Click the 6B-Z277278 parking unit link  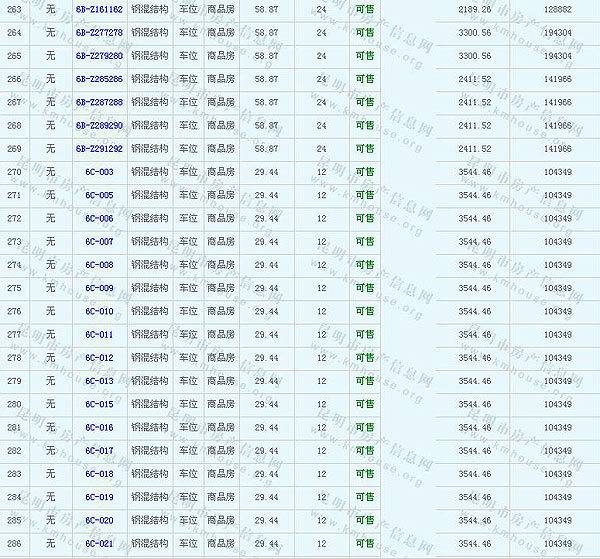pos(99,33)
